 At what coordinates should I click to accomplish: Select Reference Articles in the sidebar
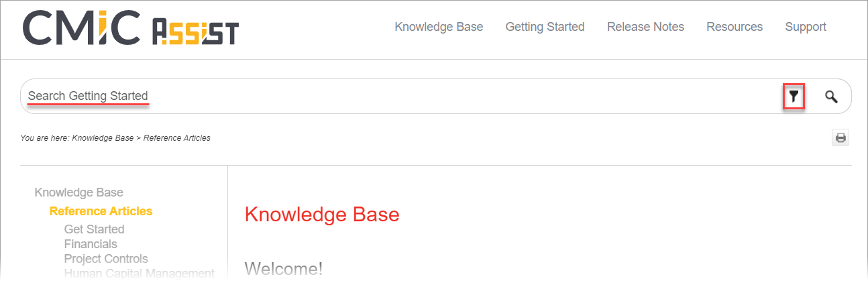click(101, 211)
